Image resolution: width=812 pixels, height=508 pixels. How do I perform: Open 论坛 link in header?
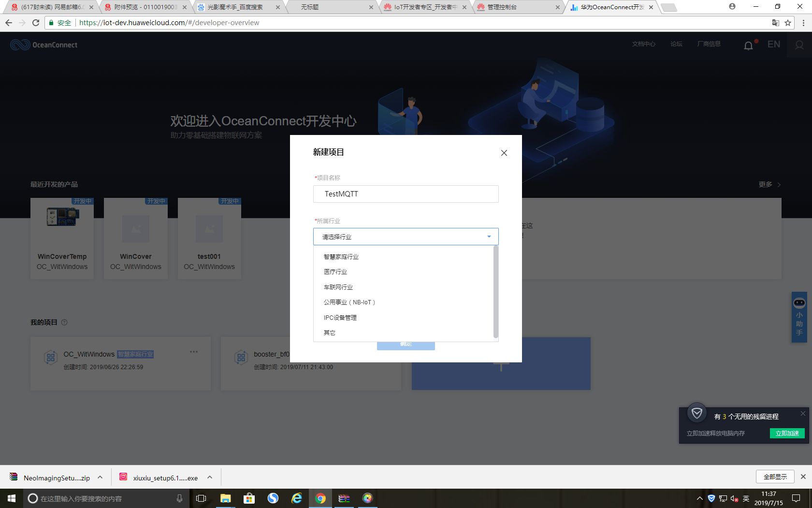pos(676,44)
